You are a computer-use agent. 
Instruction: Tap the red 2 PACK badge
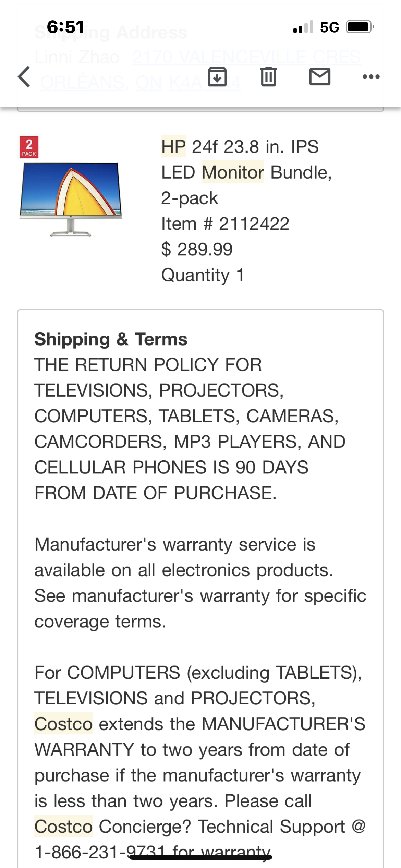click(29, 147)
